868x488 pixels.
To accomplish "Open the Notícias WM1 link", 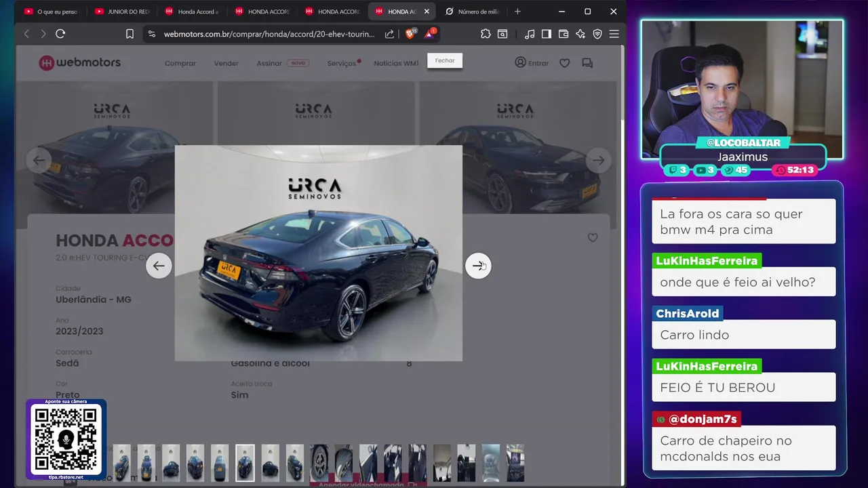I will point(397,63).
